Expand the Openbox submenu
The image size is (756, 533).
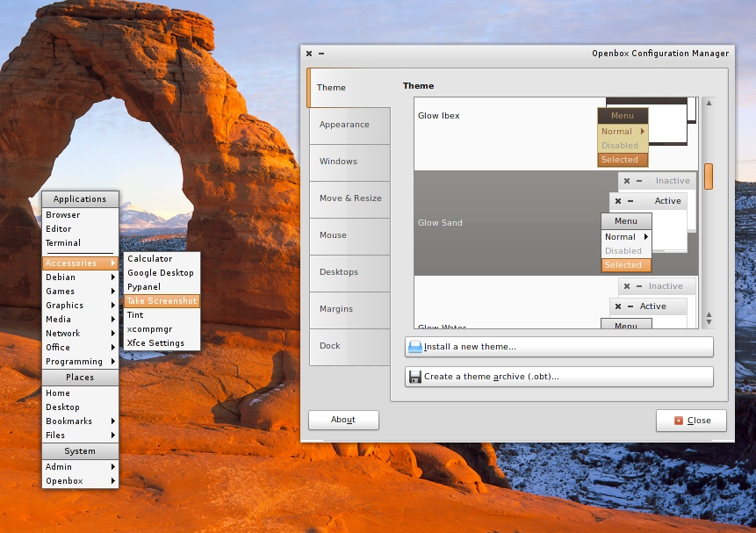tap(80, 481)
